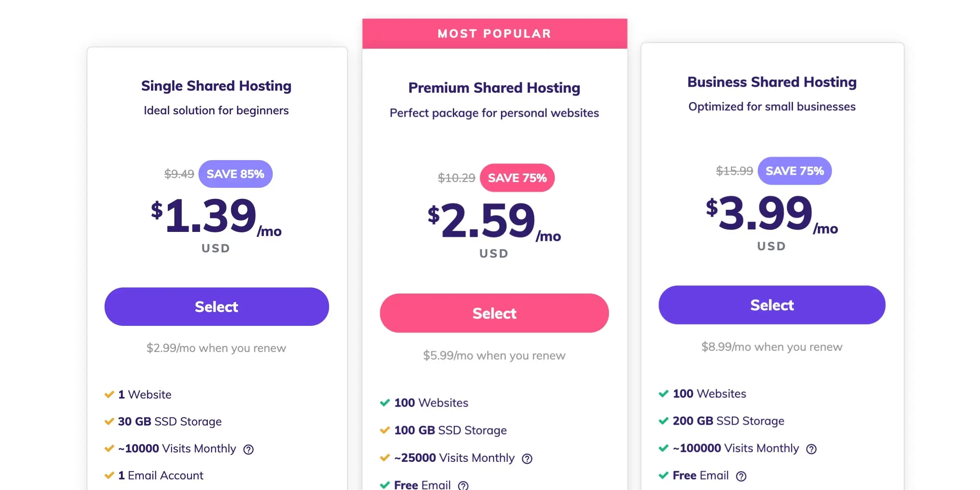
Task: Click help icon next to Business Free Email
Action: pos(741,476)
